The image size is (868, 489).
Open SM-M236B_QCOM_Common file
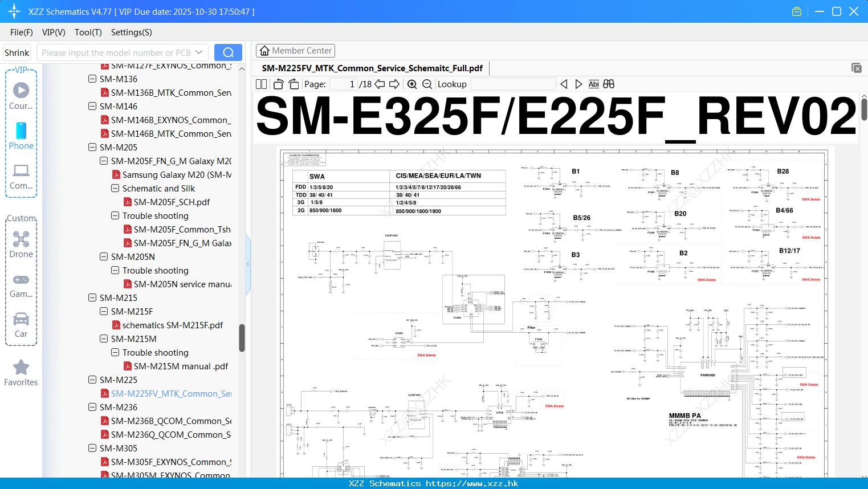click(171, 421)
